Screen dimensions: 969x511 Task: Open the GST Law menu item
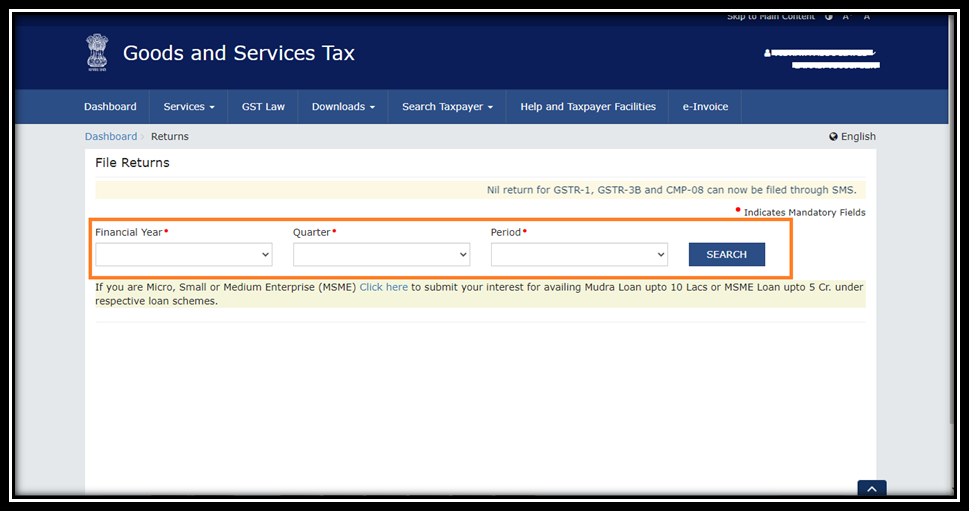(x=263, y=107)
